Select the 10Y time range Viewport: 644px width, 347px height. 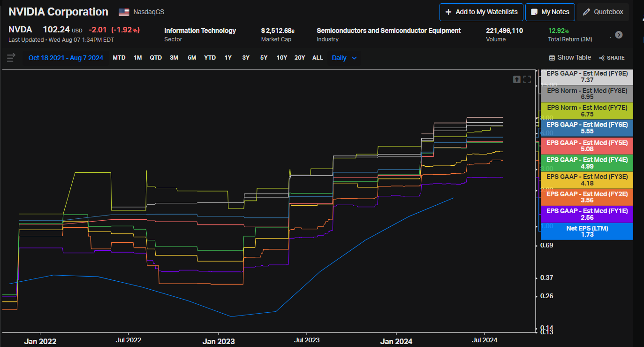pos(282,58)
